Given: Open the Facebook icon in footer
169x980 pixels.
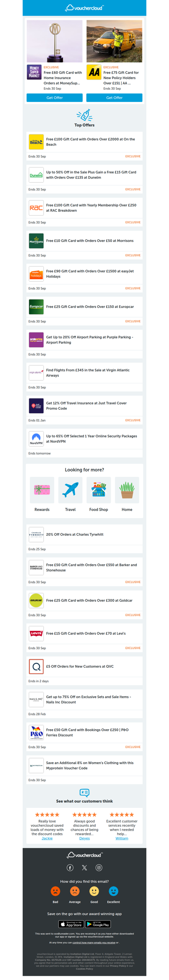Looking at the screenshot, I should [70, 867].
